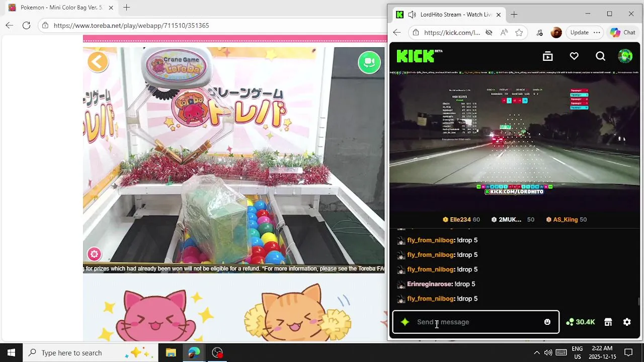Open Kick chat settings gear
Viewport: 644px width, 362px height.
(x=627, y=322)
